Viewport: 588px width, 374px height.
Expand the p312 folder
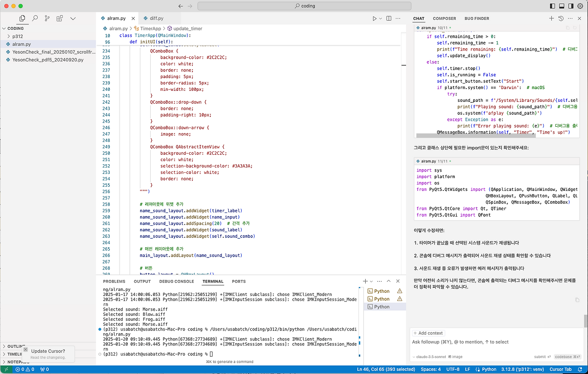(8, 36)
